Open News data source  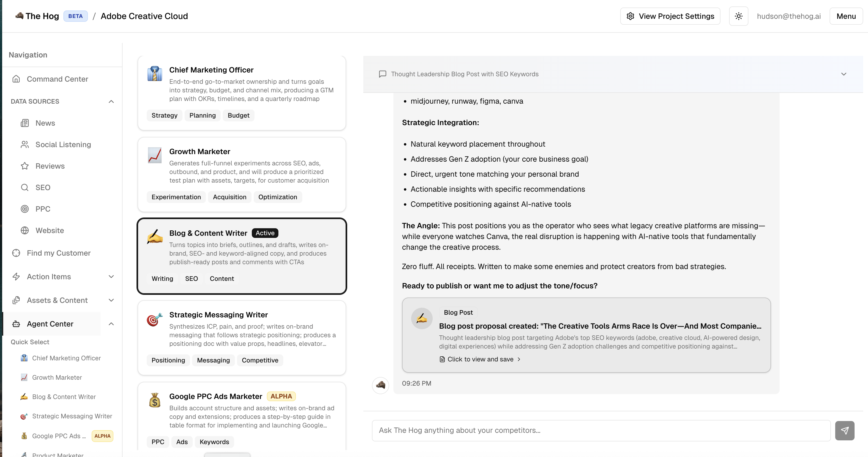[x=45, y=123]
